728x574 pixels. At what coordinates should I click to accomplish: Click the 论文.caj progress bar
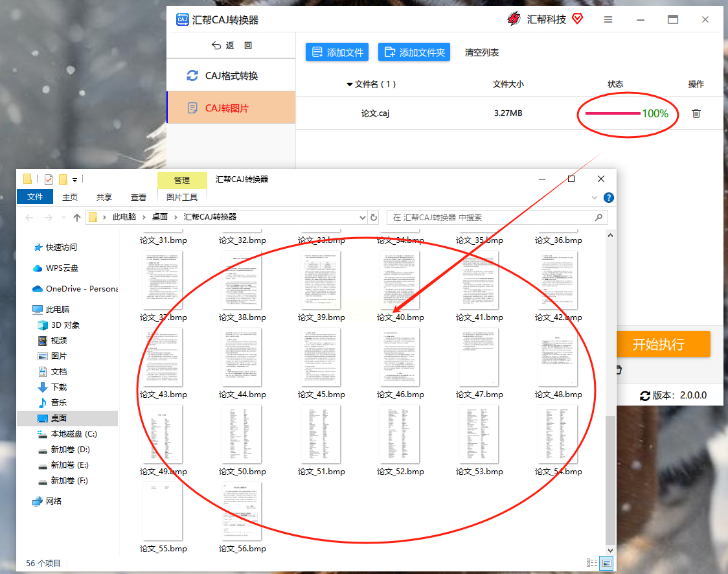pos(613,113)
